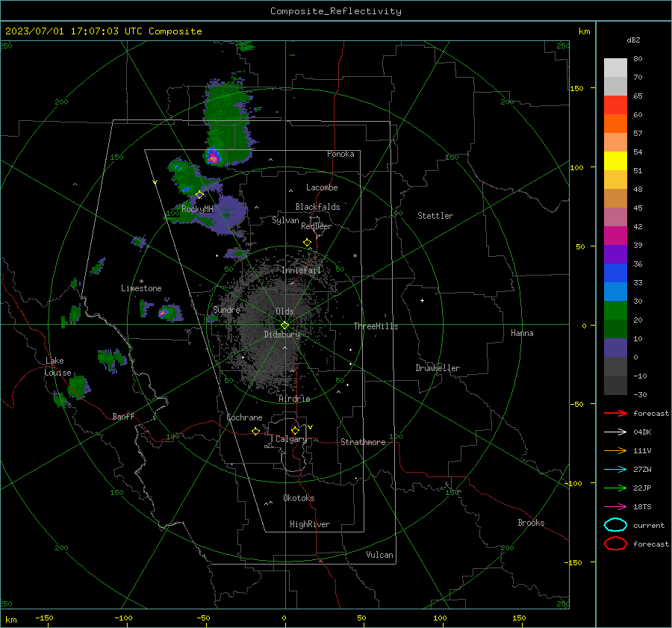Click the Blackfalds city label
The image size is (672, 628).
click(x=317, y=207)
